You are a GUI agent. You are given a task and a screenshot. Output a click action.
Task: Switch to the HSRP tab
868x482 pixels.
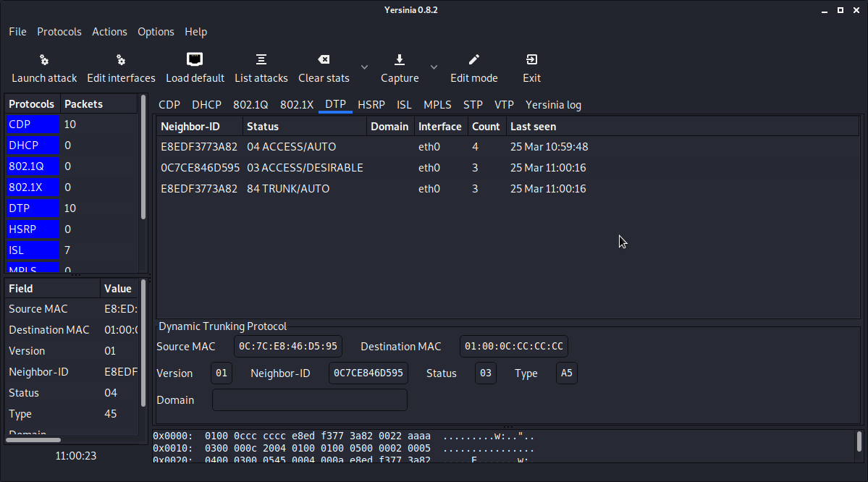(371, 105)
